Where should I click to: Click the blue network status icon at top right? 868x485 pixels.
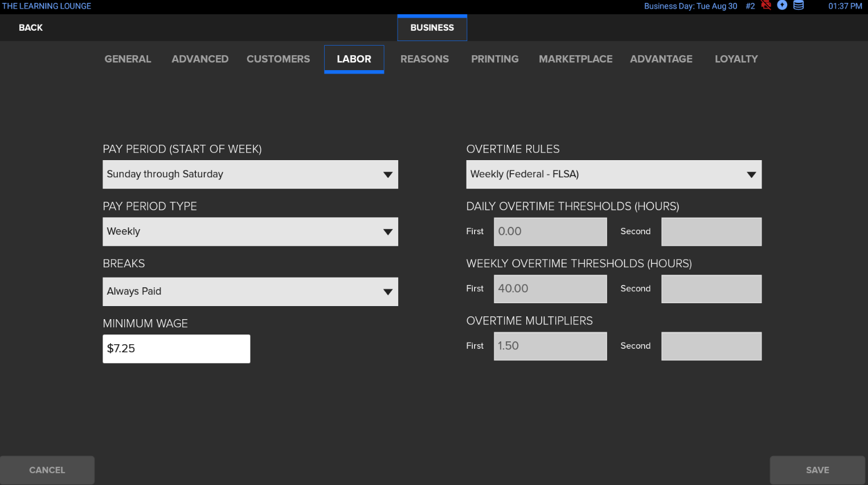[782, 6]
